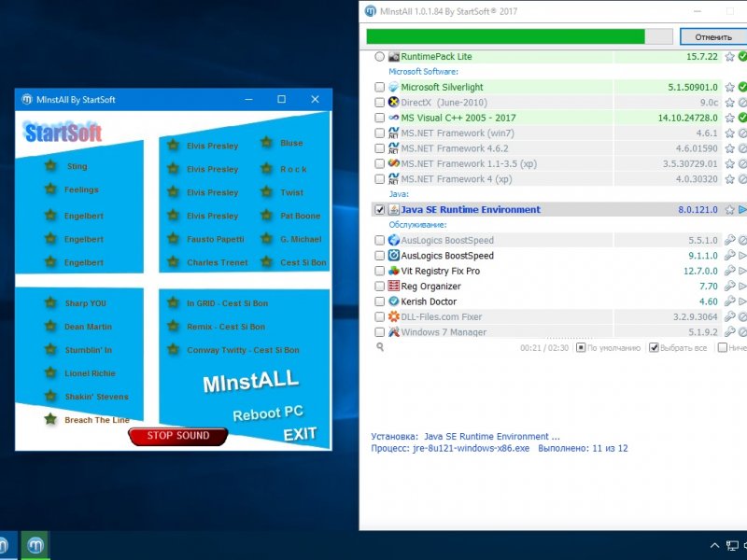Click the star next to Twist
Image resolution: width=747 pixels, height=560 pixels.
267,192
